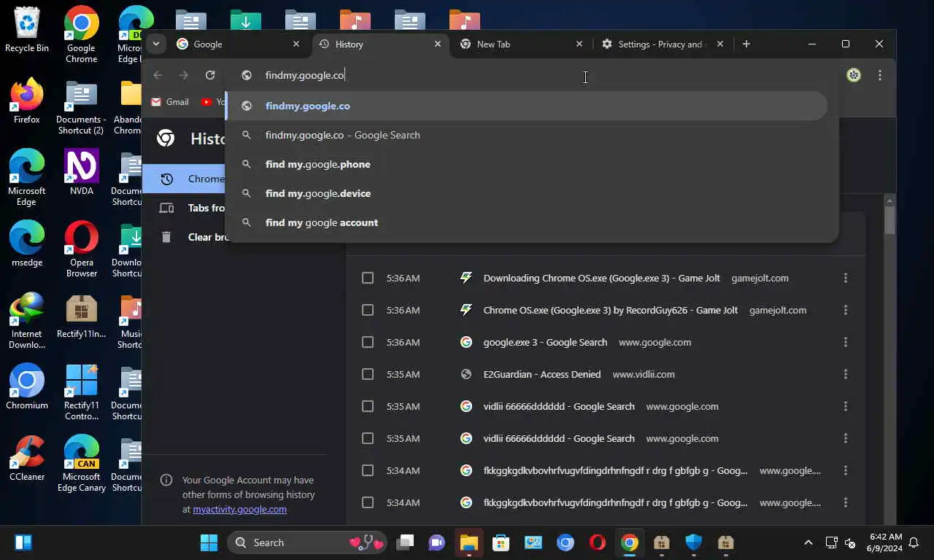Show hidden system tray icons chevron
934x560 pixels.
pos(808,542)
